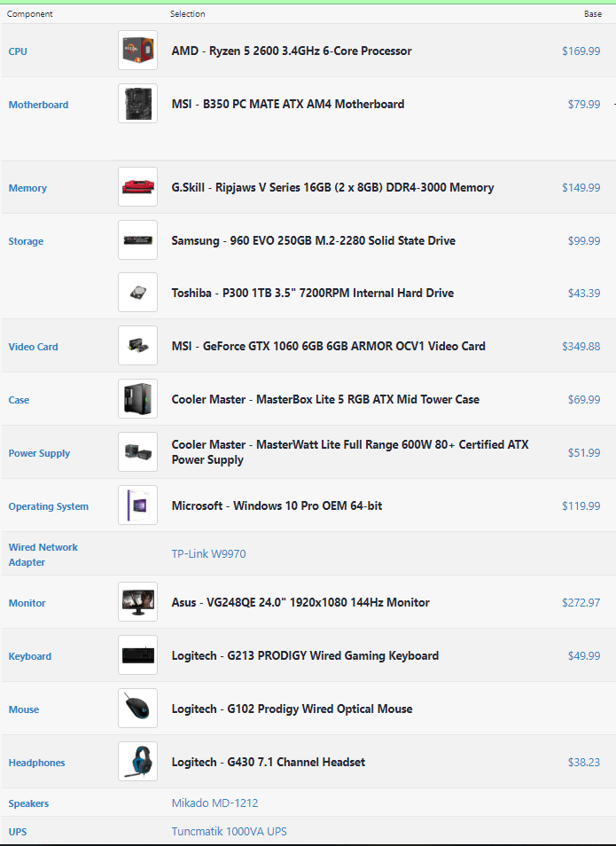616x846 pixels.
Task: Select the $38.23 headset price
Action: pos(583,762)
